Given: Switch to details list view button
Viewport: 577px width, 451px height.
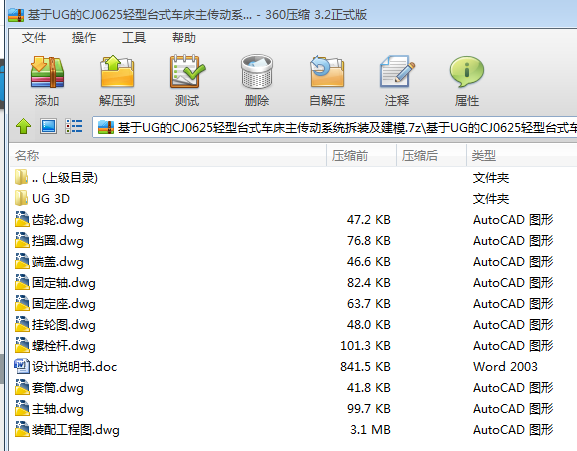Looking at the screenshot, I should pyautogui.click(x=74, y=126).
